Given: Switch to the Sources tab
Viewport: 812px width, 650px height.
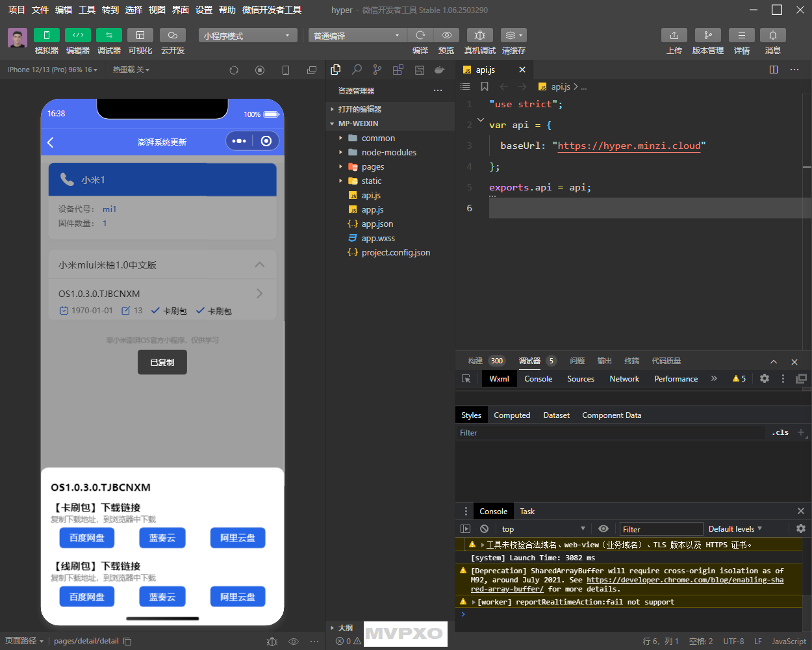Looking at the screenshot, I should coord(581,379).
